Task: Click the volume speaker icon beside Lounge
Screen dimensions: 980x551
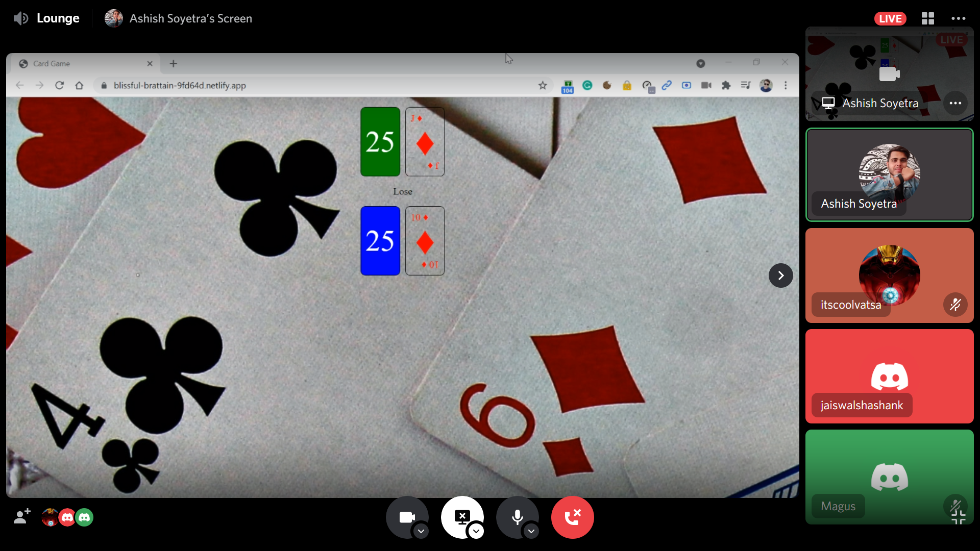Action: pos(20,18)
